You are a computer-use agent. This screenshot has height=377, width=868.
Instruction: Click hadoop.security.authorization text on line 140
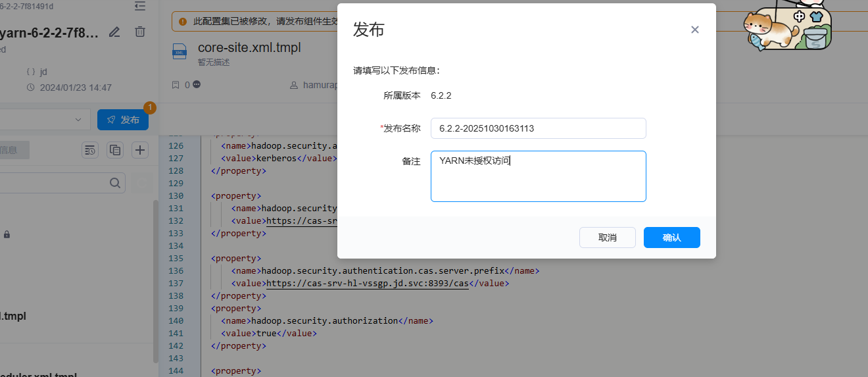pos(325,321)
